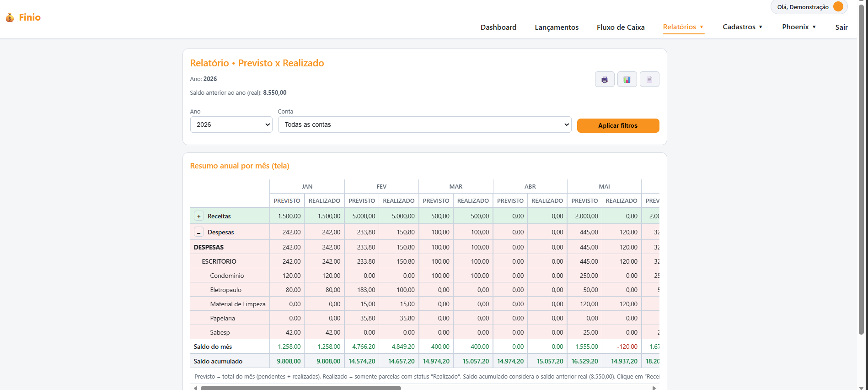The height and width of the screenshot is (390, 868).
Task: Click the table's right scroll arrow
Action: (654, 388)
